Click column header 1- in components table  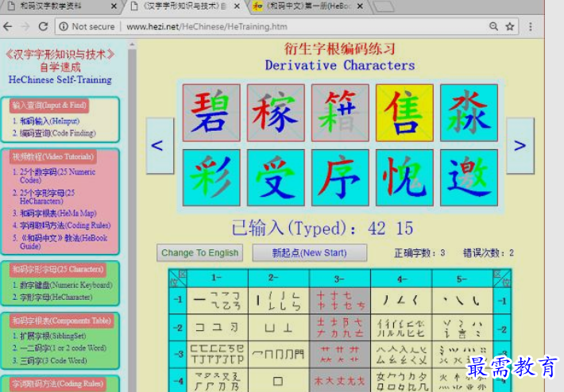click(217, 278)
